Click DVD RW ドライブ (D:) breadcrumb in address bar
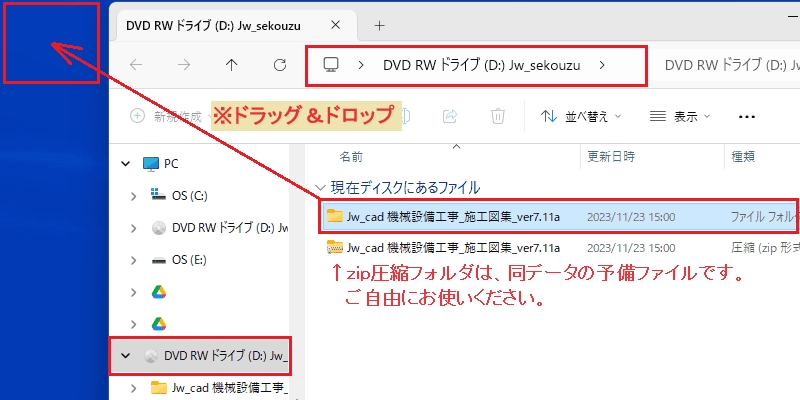800x400 pixels. click(481, 65)
